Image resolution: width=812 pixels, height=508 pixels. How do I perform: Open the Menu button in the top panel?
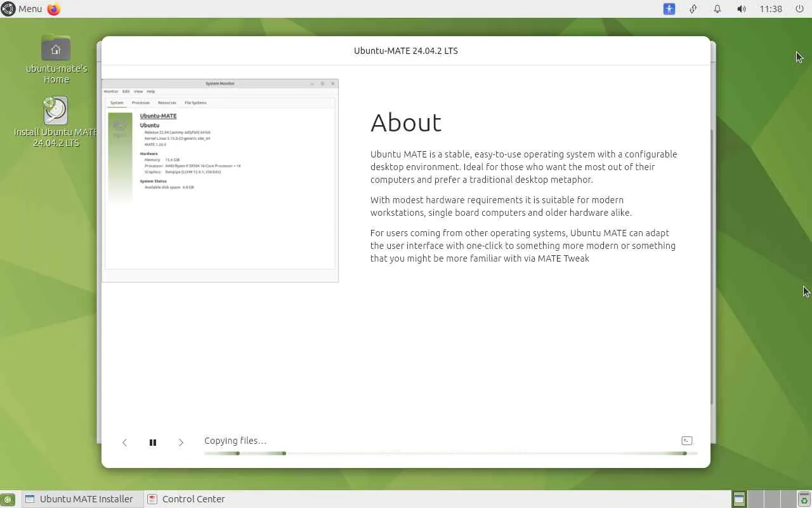(x=22, y=9)
